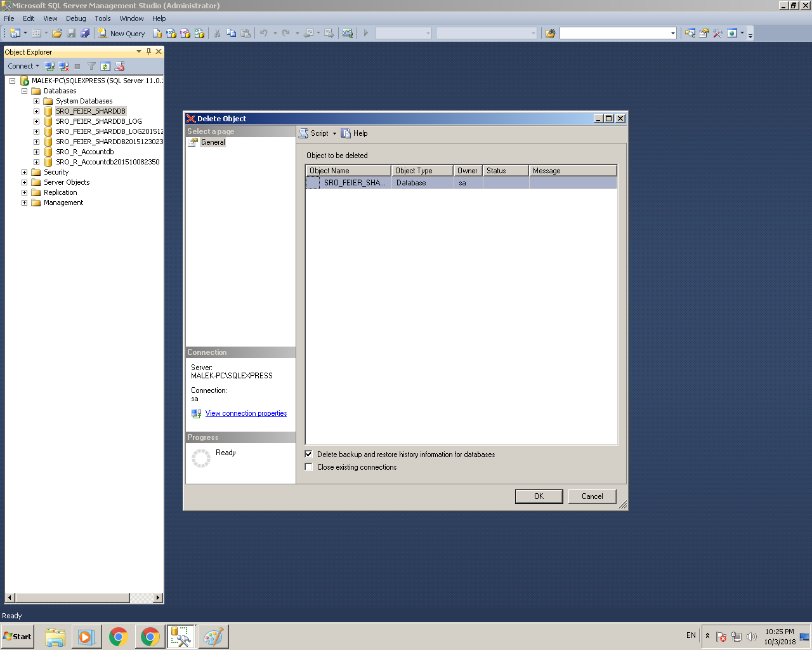The image size is (812, 650).
Task: Click the Cut scissors icon
Action: tap(217, 33)
